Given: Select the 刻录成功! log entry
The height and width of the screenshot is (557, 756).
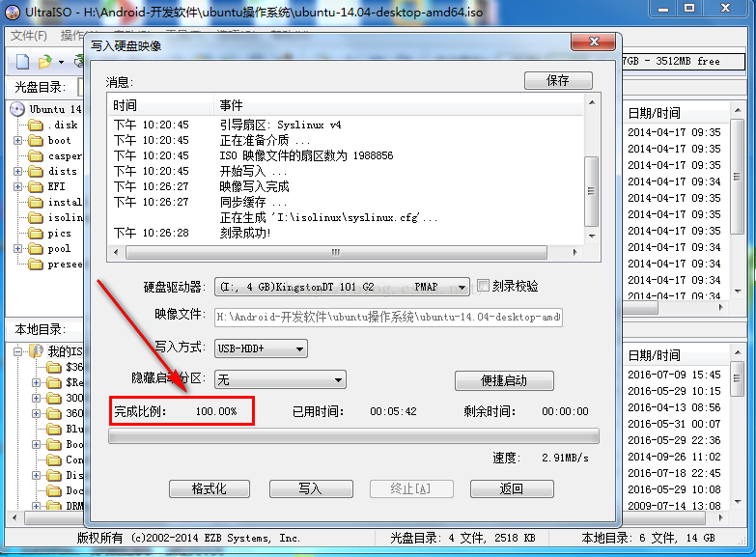Looking at the screenshot, I should [245, 233].
